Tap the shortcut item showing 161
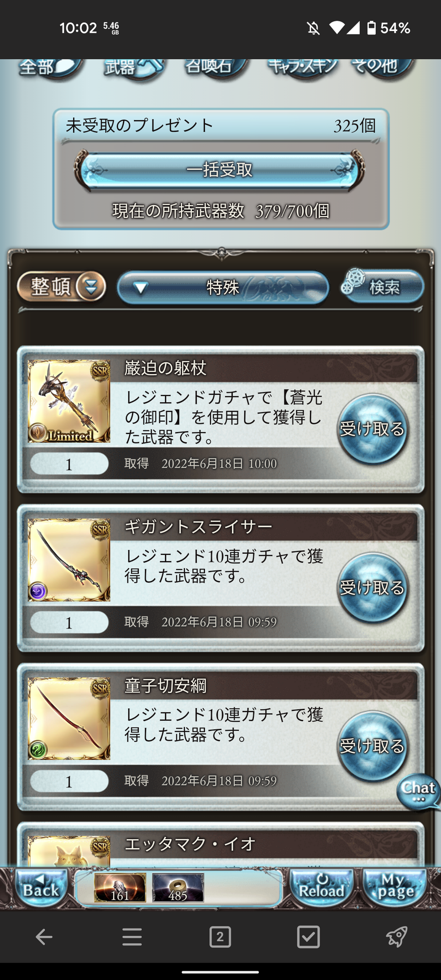Viewport: 441px width, 980px height. point(120,887)
